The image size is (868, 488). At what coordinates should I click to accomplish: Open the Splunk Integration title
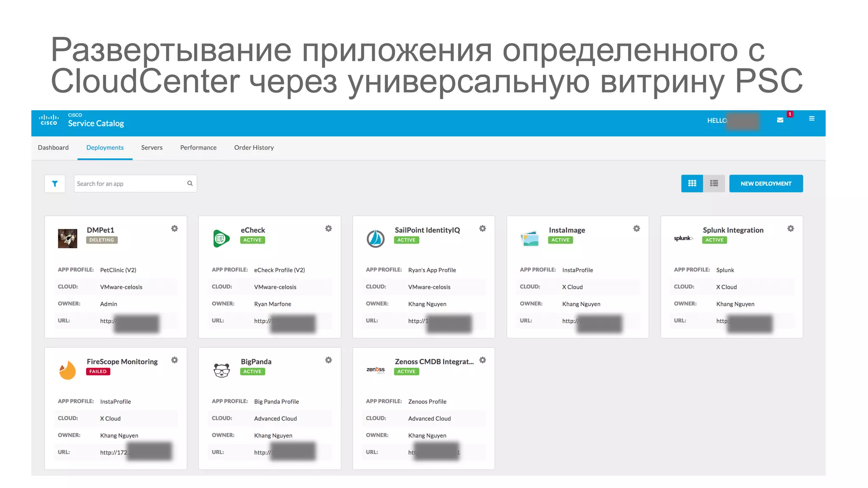[733, 230]
